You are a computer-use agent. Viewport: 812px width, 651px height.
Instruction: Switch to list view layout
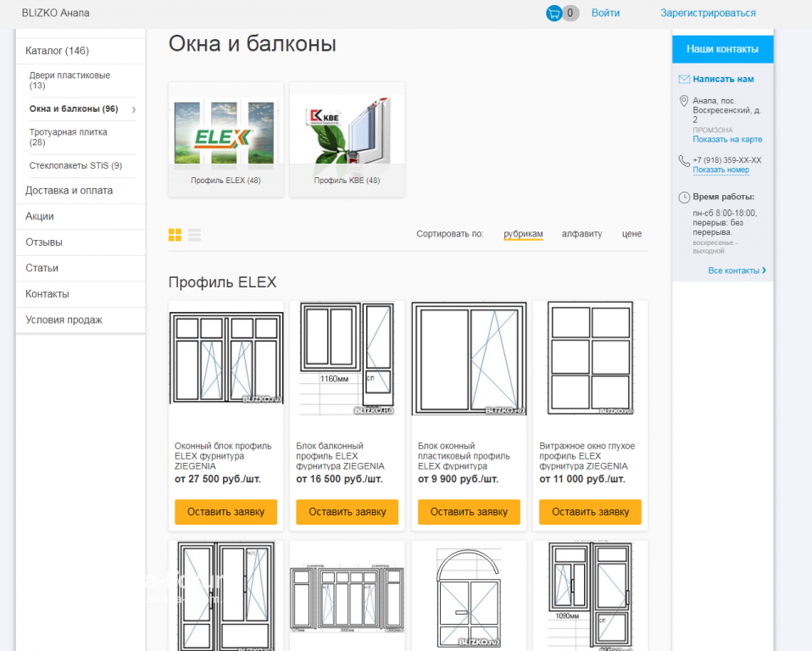pyautogui.click(x=195, y=235)
